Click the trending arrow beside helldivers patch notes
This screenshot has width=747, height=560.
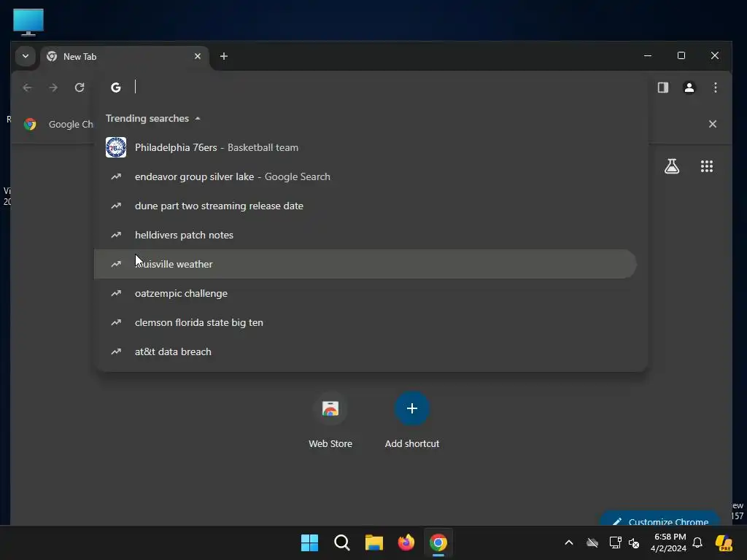click(116, 235)
